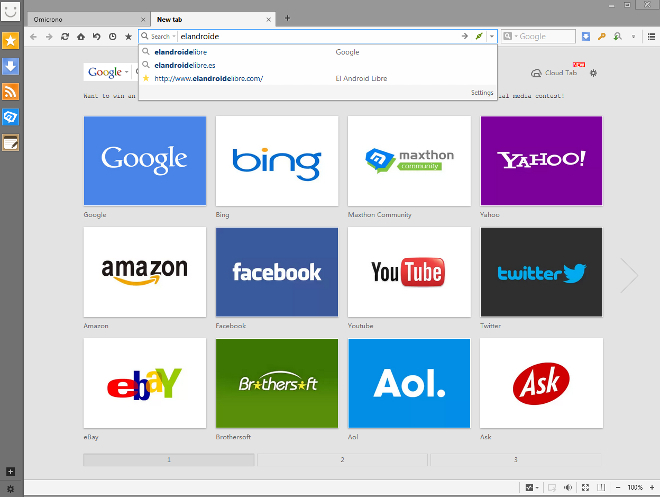Image resolution: width=660 pixels, height=497 pixels.
Task: Expand the address bar history dropdown arrow
Action: pos(492,36)
